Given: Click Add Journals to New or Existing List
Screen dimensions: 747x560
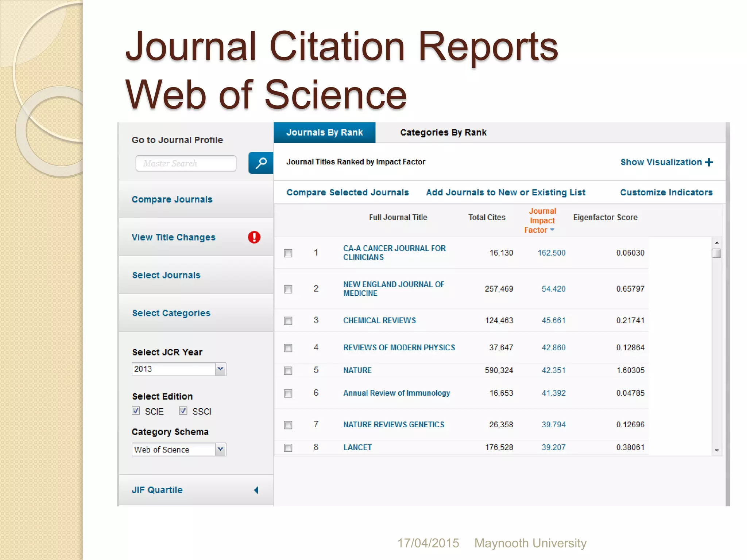Looking at the screenshot, I should click(506, 192).
